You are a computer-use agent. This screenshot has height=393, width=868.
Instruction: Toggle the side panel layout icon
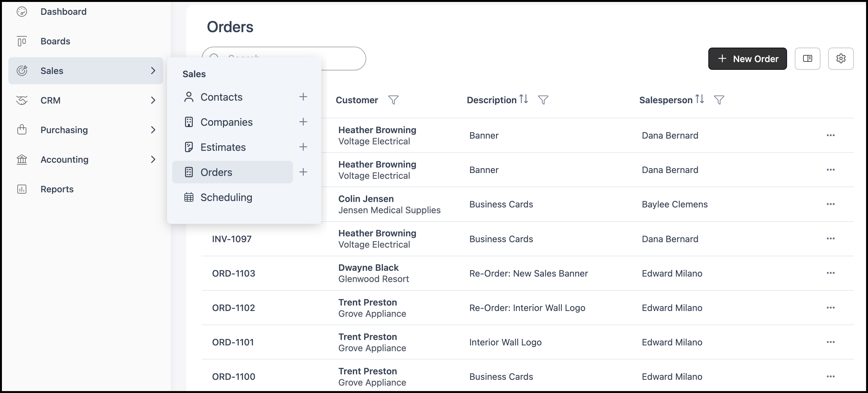point(807,59)
